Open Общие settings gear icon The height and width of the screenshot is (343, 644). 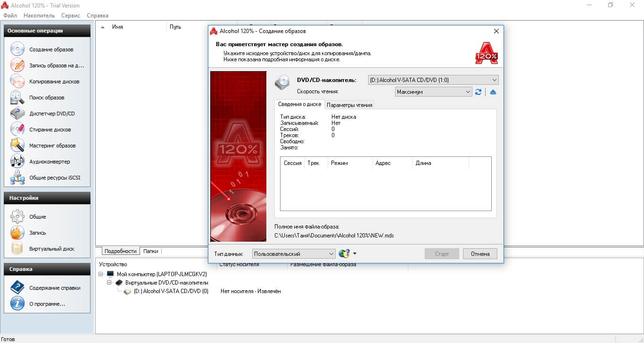(x=17, y=217)
